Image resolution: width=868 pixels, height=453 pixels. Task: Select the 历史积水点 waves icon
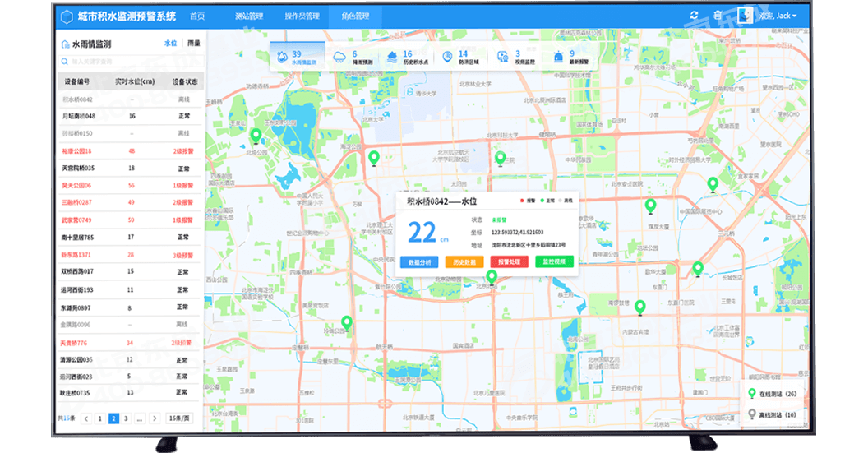coord(392,57)
